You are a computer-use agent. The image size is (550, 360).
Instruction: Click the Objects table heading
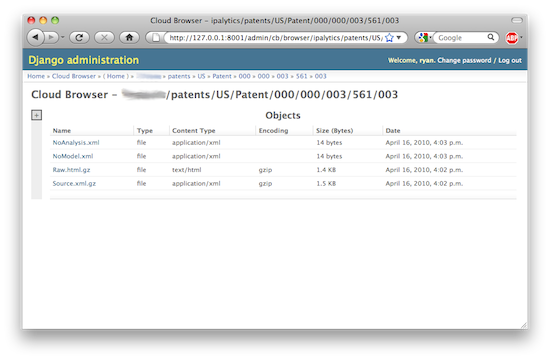pyautogui.click(x=283, y=115)
